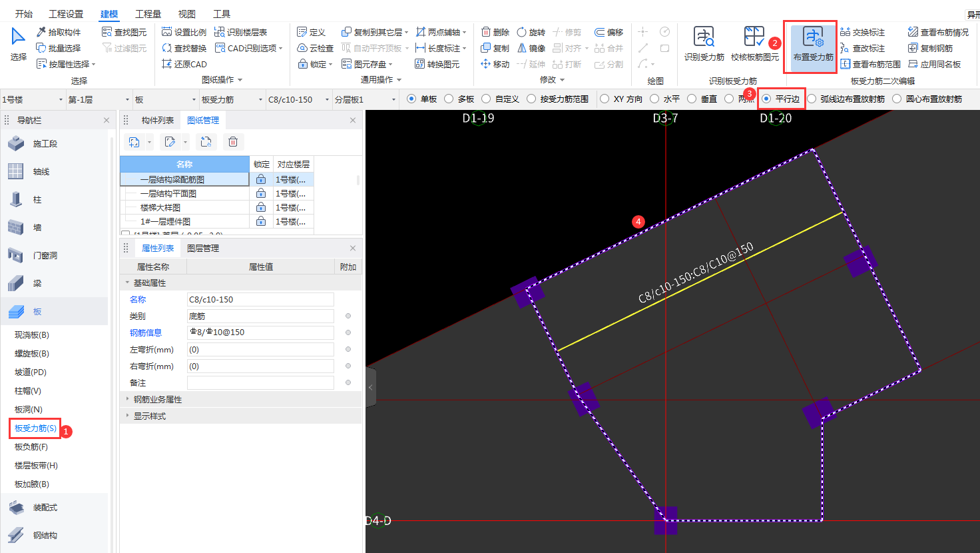
Task: Open the 查找图元 find element tool
Action: [124, 32]
